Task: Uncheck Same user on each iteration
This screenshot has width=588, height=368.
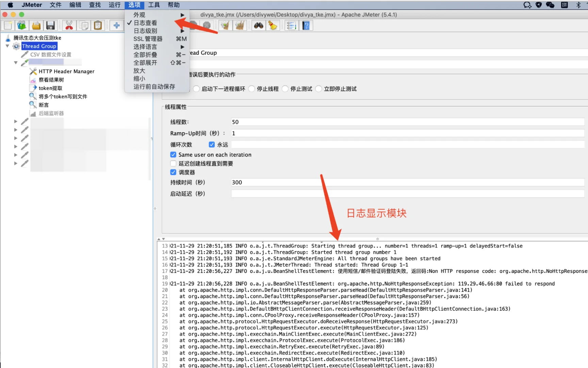Action: (173, 154)
